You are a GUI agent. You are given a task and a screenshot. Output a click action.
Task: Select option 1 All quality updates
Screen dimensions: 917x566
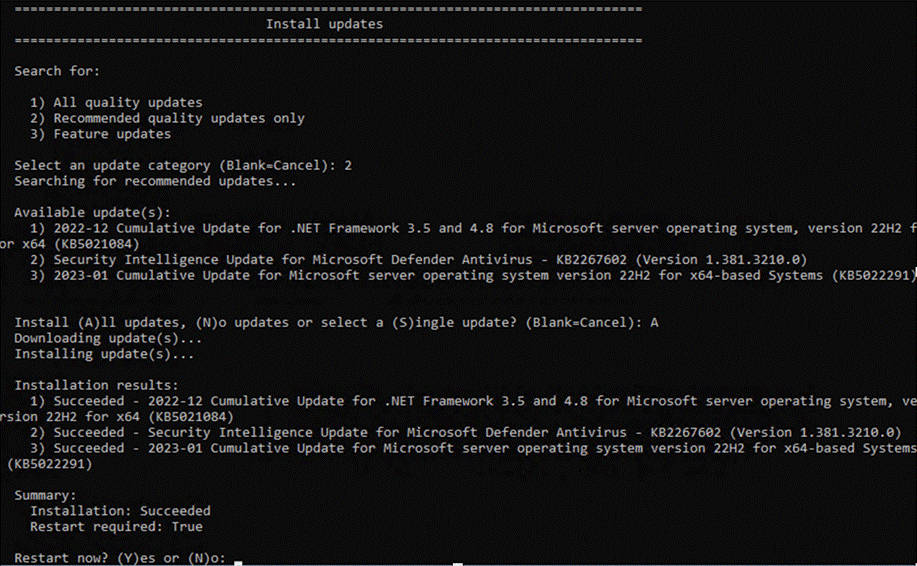116,102
